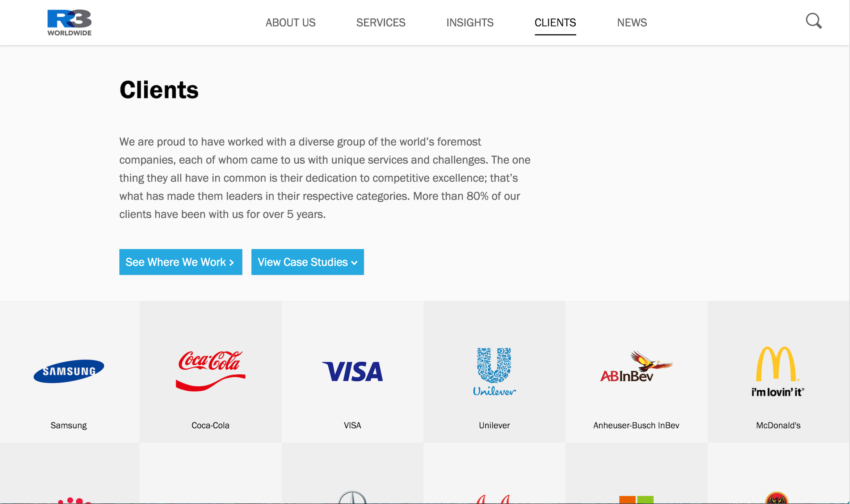The width and height of the screenshot is (850, 504).
Task: Select the Samsung client name
Action: [69, 425]
